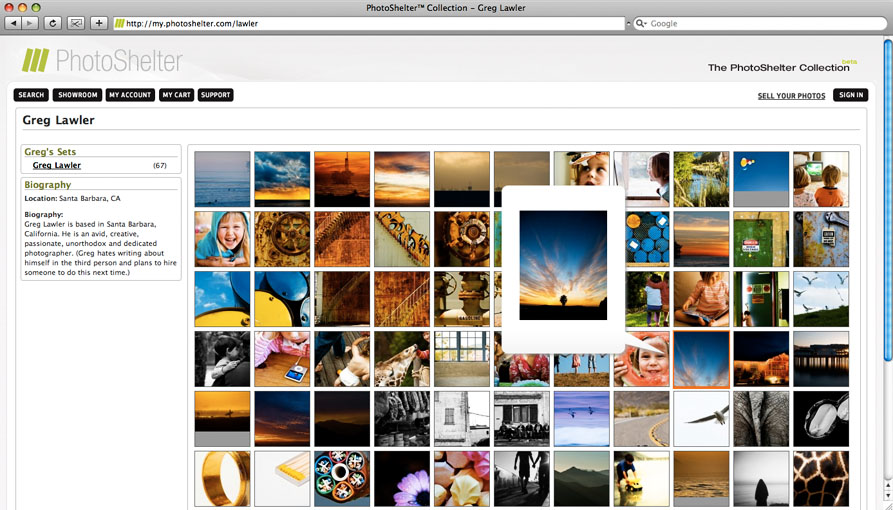Open the matches on white background thumbnail
The width and height of the screenshot is (893, 510).
click(282, 479)
